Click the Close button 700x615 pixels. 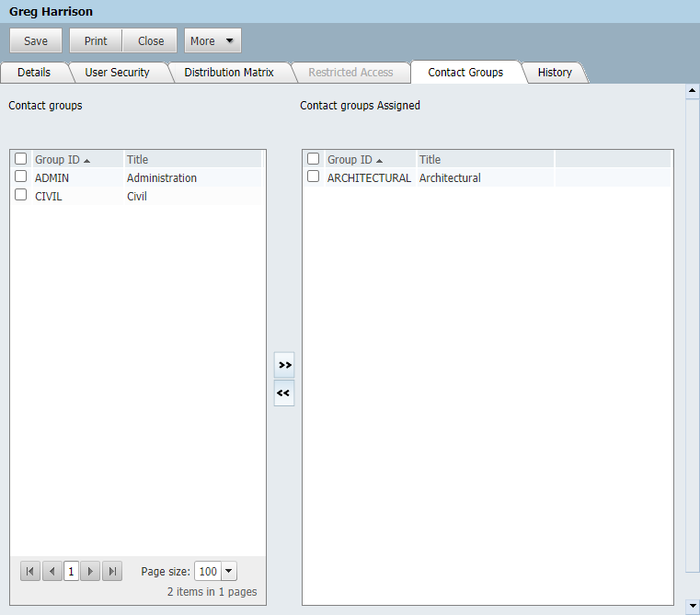click(151, 40)
